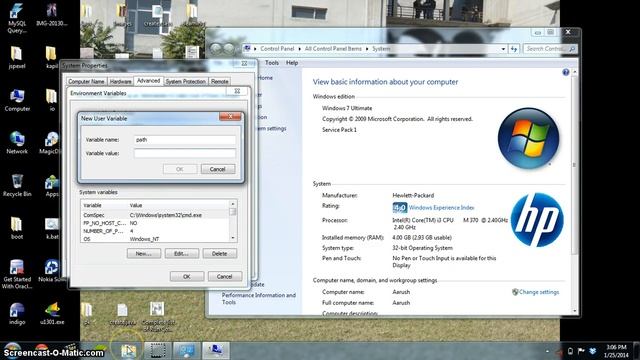Click the Change settings link
This screenshot has width=640, height=360.
click(x=539, y=292)
